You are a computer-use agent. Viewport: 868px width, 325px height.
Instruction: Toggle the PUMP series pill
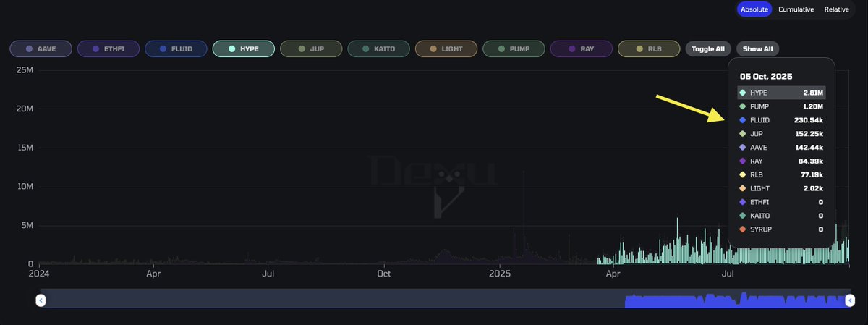coord(514,49)
